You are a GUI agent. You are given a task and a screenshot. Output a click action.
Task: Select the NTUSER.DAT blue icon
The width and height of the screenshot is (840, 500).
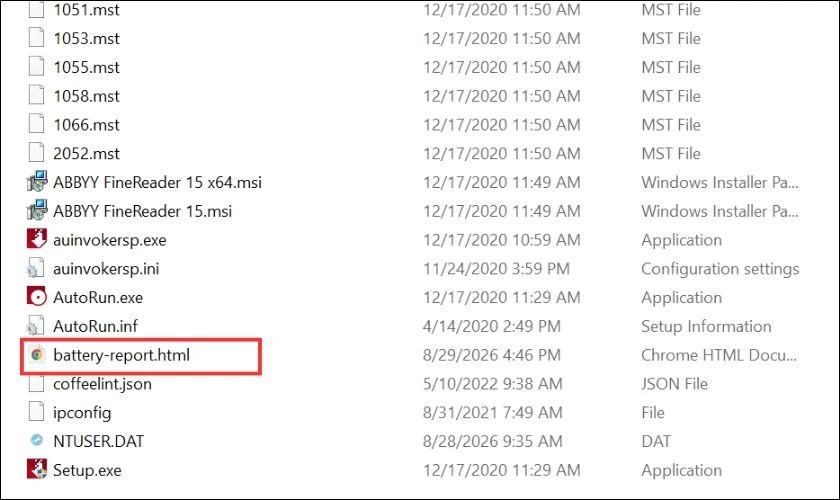click(x=37, y=441)
